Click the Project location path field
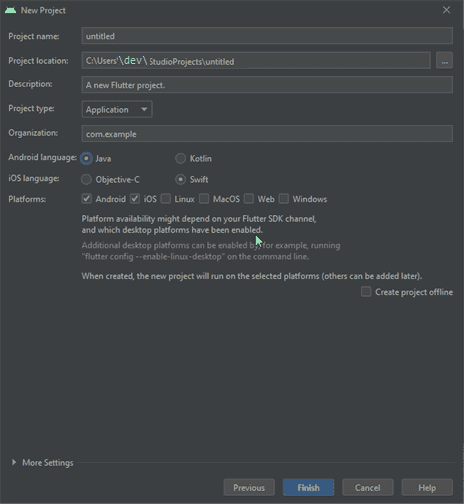Viewport: 464px width, 504px height. click(256, 61)
